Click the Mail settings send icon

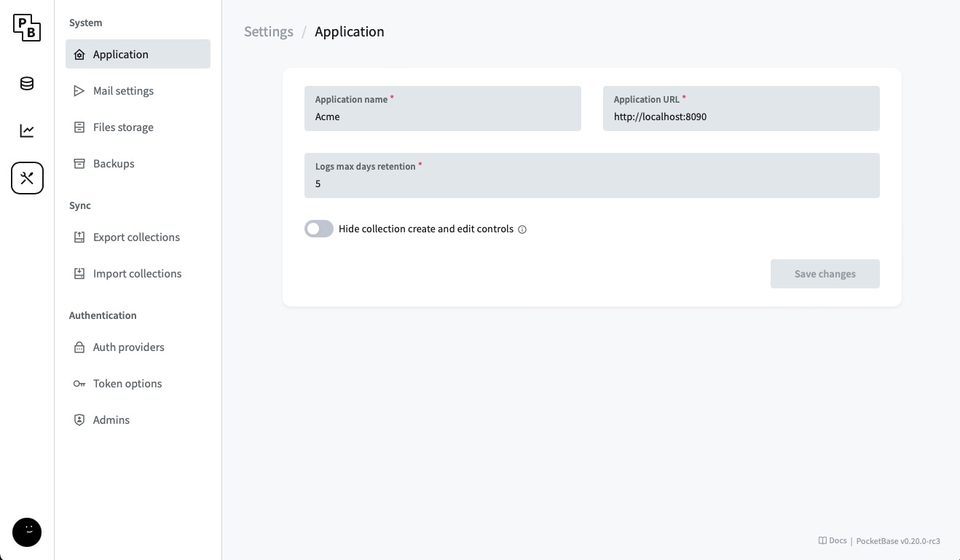point(79,91)
